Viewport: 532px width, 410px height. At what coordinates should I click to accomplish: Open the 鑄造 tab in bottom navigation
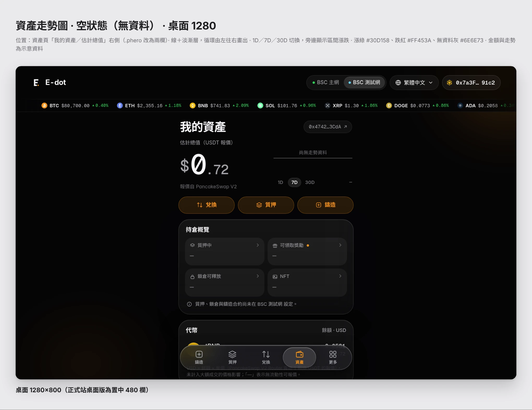click(199, 358)
